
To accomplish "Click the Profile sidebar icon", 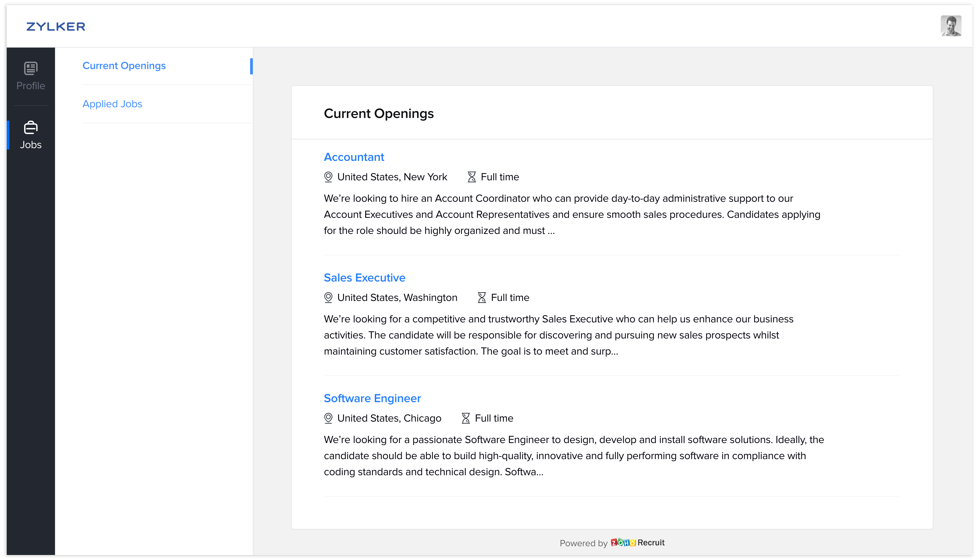I will click(x=31, y=69).
